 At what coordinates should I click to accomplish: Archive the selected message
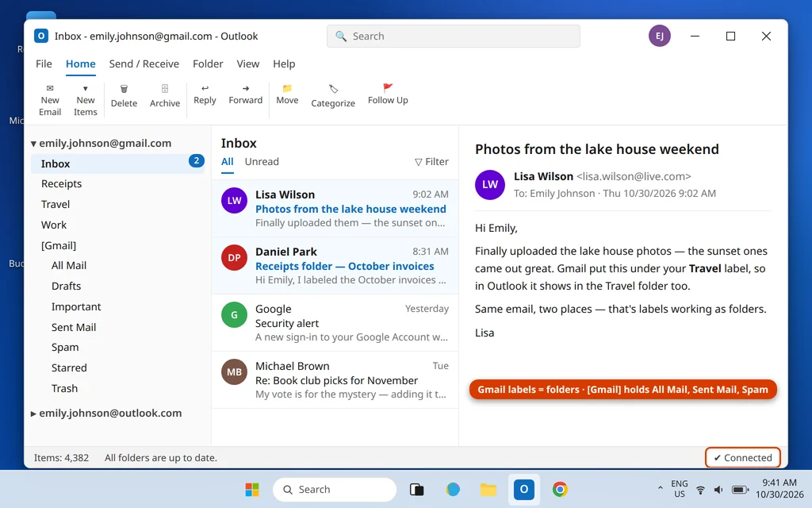165,96
